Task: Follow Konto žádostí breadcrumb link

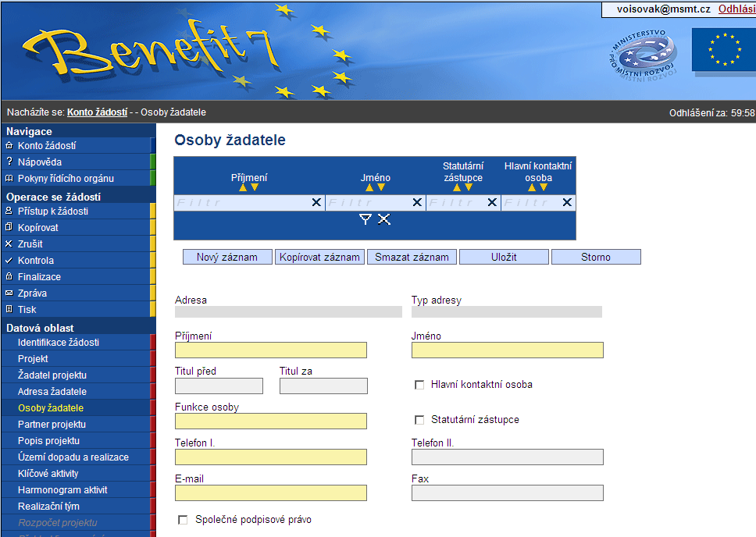Action: pyautogui.click(x=97, y=112)
